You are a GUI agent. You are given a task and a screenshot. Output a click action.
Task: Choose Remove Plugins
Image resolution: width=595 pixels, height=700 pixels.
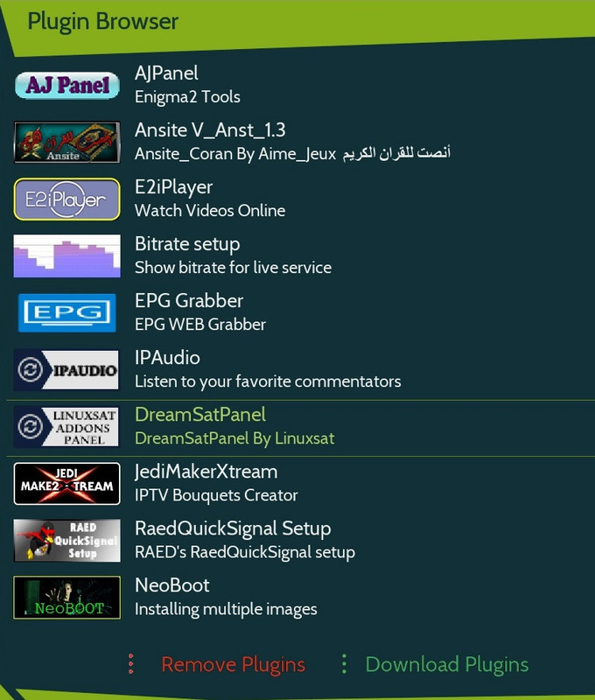tap(233, 665)
